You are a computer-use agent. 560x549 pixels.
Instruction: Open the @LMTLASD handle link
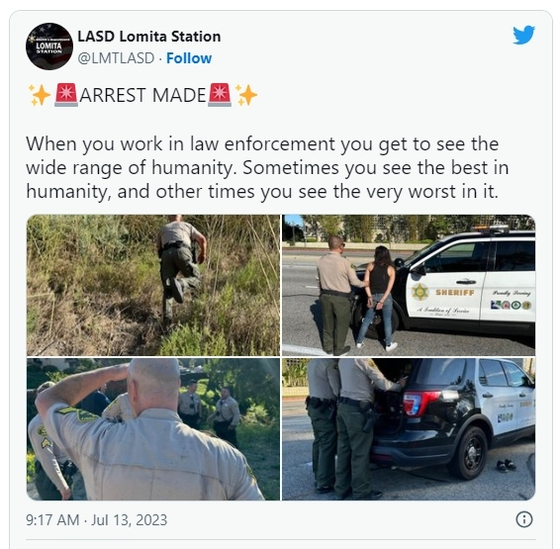[x=116, y=58]
